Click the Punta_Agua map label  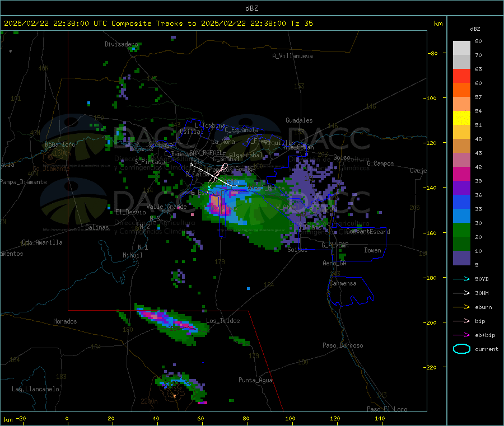click(255, 381)
